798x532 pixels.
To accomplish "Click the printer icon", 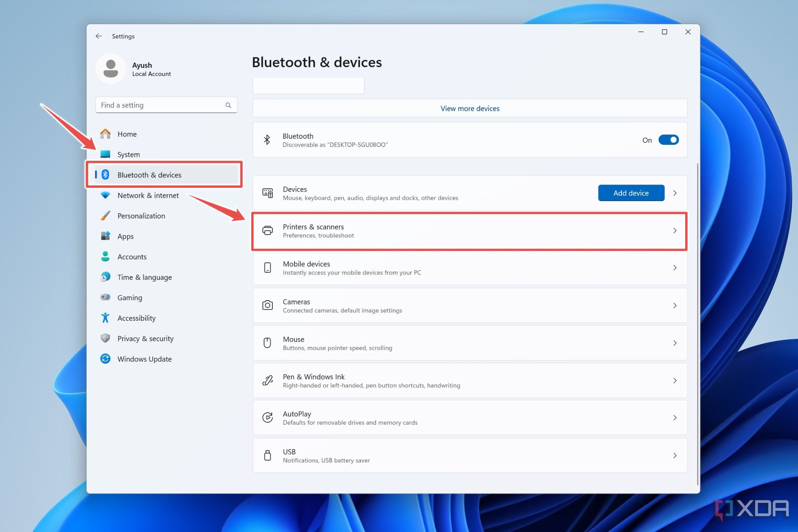I will click(268, 231).
